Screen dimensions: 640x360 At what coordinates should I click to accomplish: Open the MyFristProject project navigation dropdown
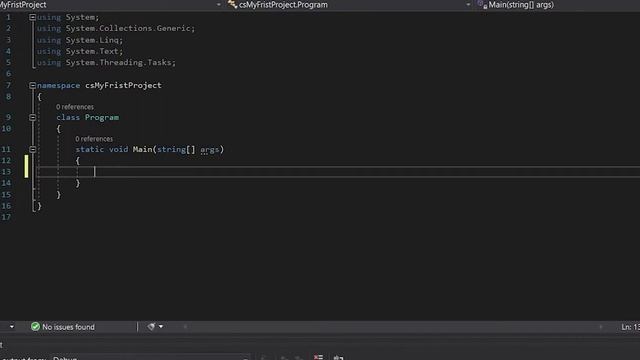pyautogui.click(x=218, y=4)
